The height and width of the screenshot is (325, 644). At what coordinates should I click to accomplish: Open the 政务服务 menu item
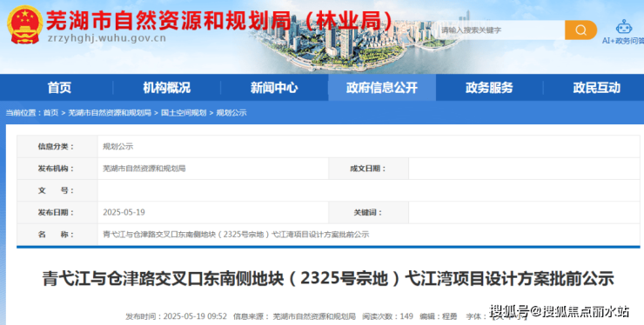[489, 88]
